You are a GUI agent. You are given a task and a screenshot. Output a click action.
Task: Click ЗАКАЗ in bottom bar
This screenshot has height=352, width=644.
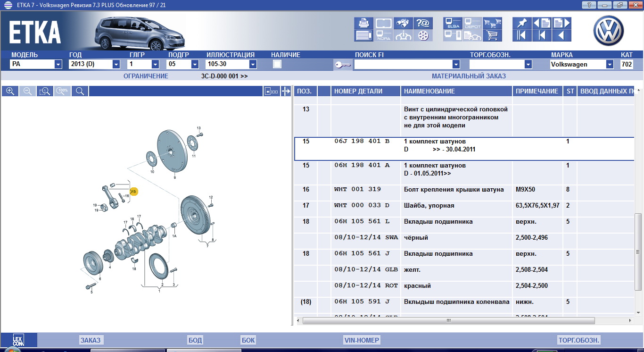point(91,340)
